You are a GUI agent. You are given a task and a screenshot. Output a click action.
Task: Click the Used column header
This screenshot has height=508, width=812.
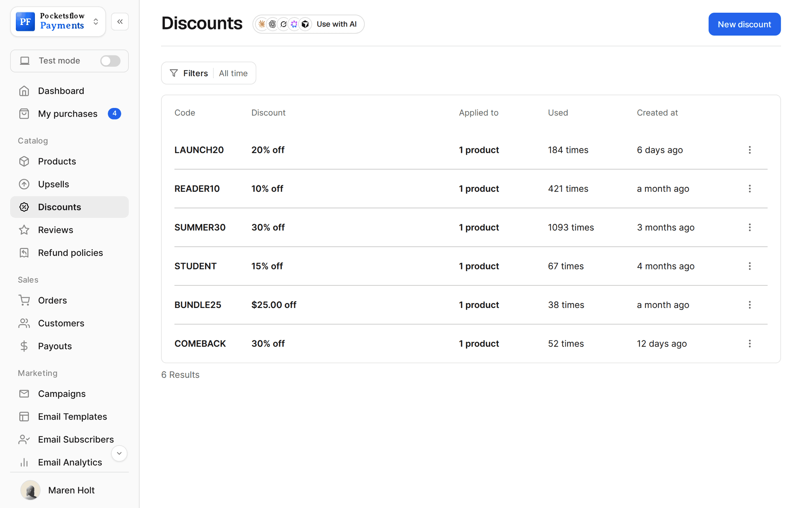(558, 113)
